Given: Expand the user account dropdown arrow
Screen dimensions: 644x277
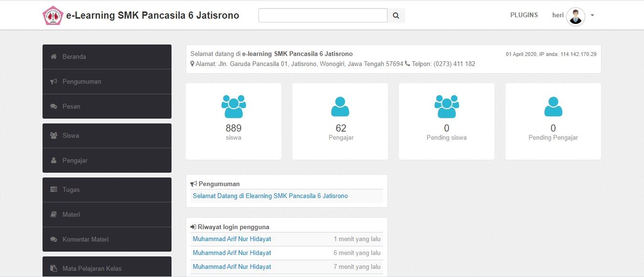Looking at the screenshot, I should click(x=592, y=15).
